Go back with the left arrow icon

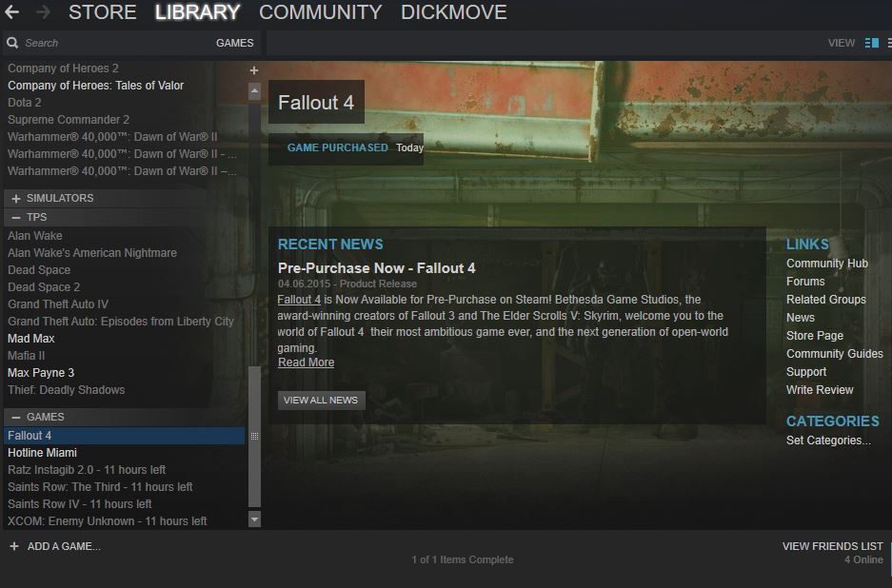(12, 12)
